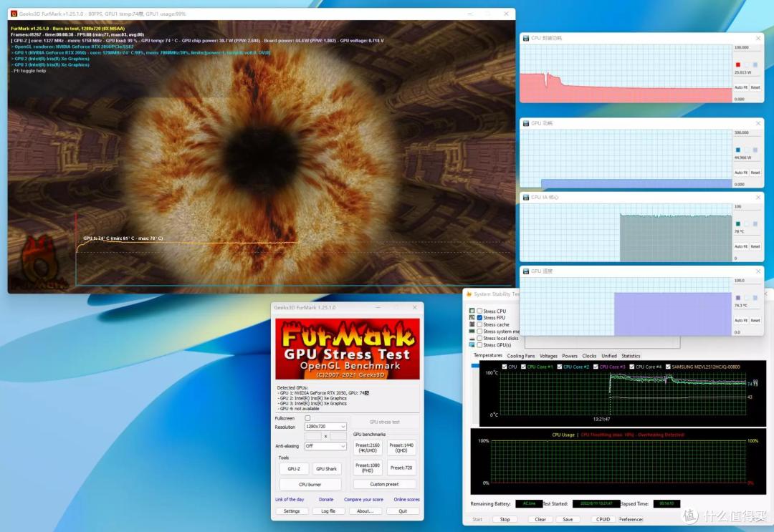Click Reset in the GPU 功耗 graph
The width and height of the screenshot is (774, 532).
point(755,173)
